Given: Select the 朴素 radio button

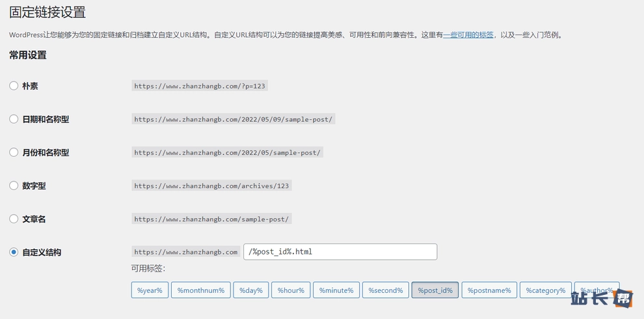Looking at the screenshot, I should (x=14, y=86).
